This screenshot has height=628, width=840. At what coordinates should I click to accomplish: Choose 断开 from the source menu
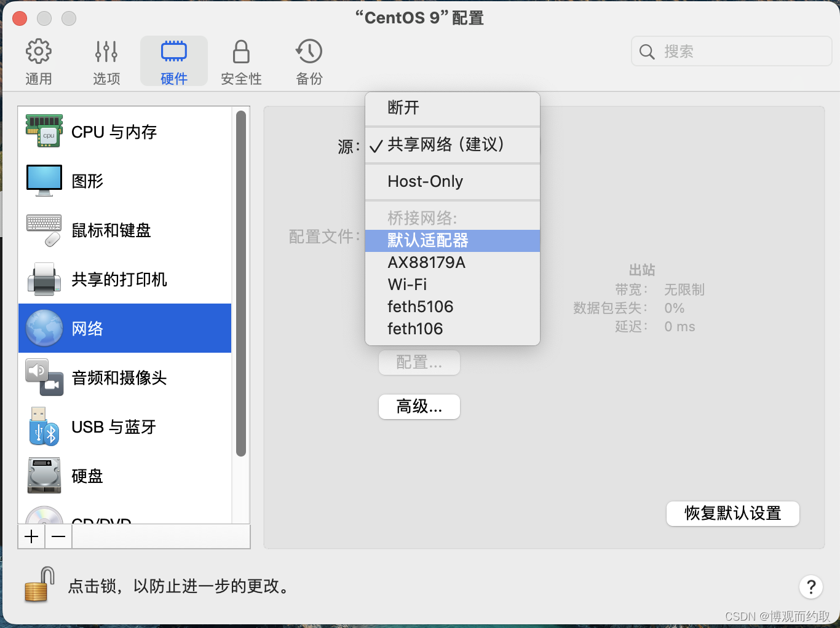tap(453, 108)
